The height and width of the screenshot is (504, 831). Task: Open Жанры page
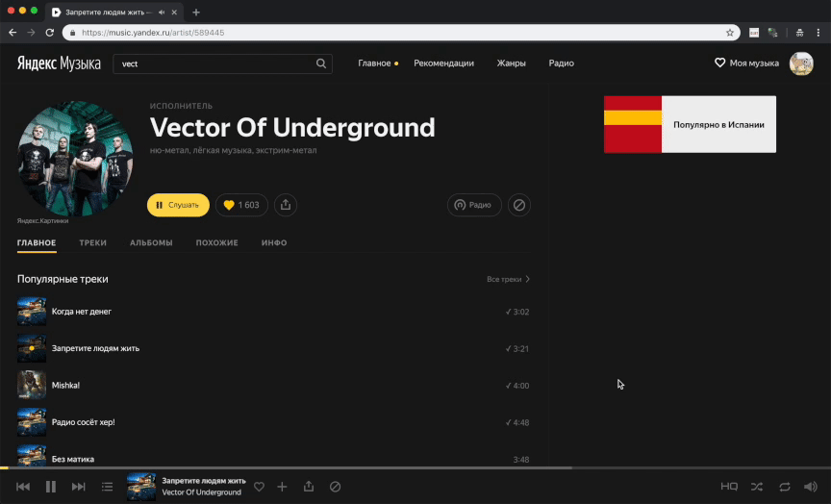click(512, 63)
